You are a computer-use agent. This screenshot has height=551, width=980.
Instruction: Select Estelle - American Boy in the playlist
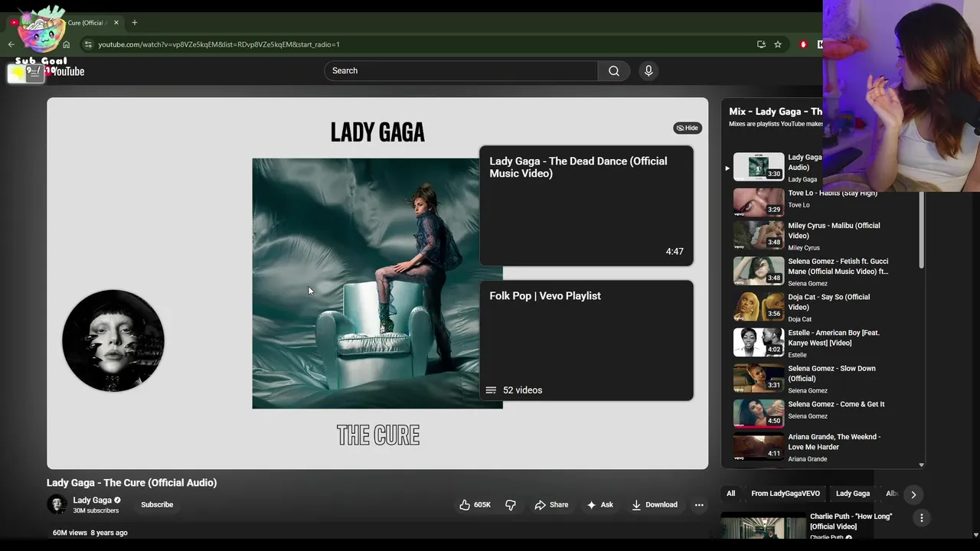tap(812, 343)
